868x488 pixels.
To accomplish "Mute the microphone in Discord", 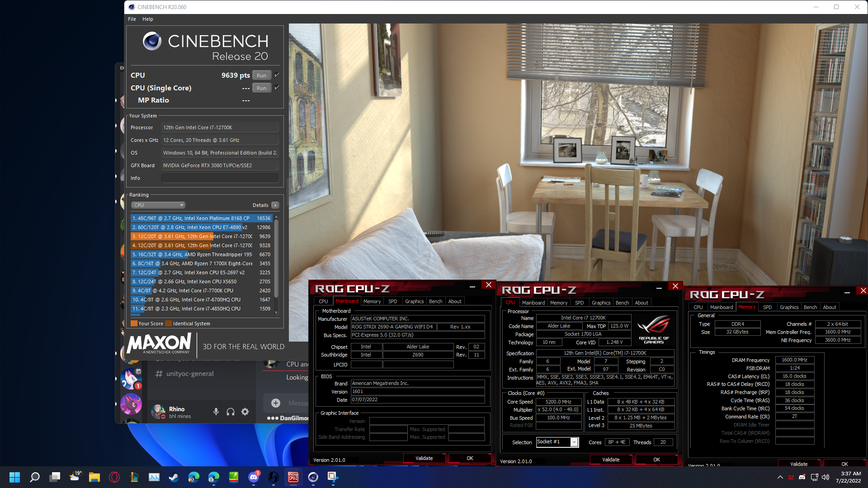I will 216,412.
